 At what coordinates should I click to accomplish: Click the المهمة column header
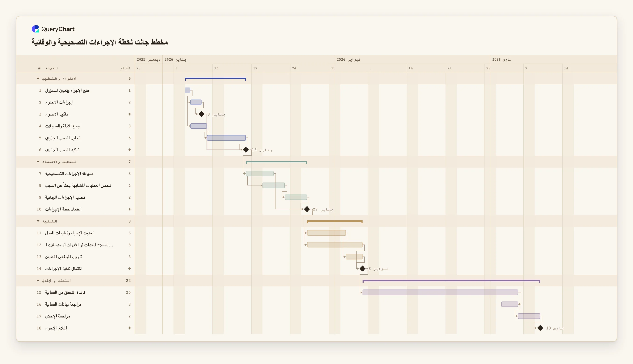(x=52, y=68)
